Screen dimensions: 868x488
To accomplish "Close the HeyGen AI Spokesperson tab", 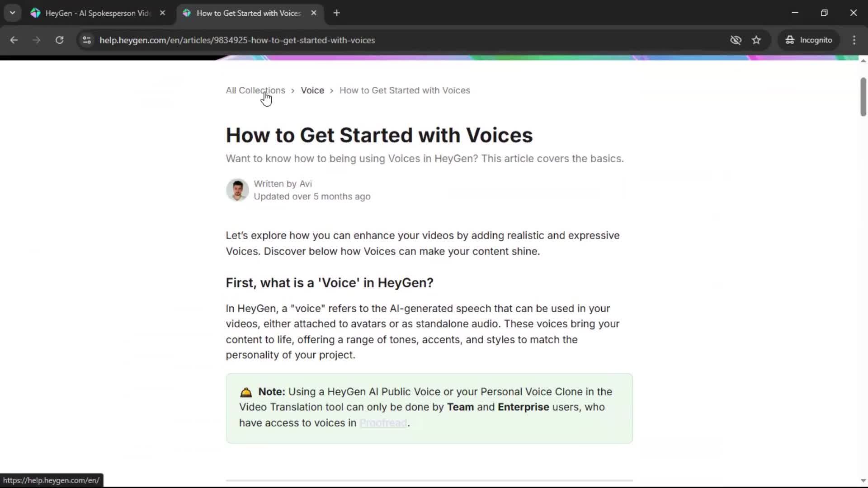I will [162, 13].
